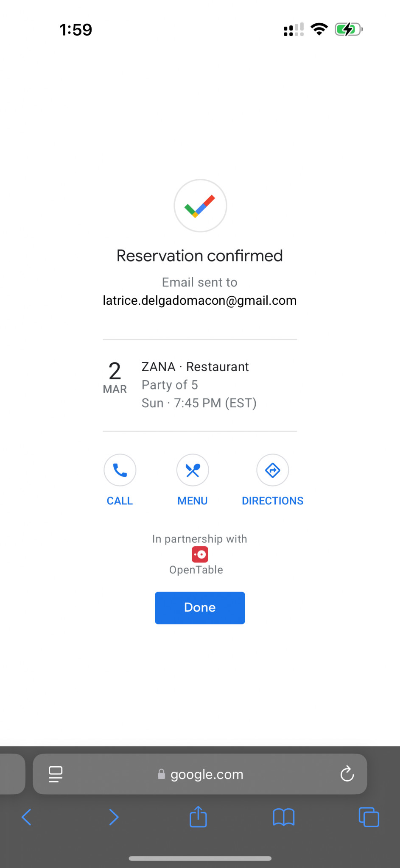
Task: Open page settings icon in address bar
Action: (x=56, y=774)
